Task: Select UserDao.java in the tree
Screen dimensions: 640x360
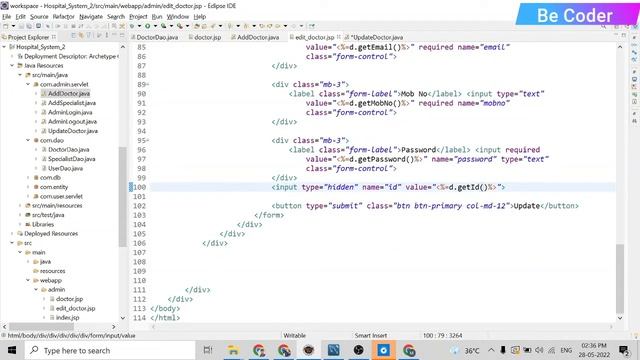Action: pos(65,169)
